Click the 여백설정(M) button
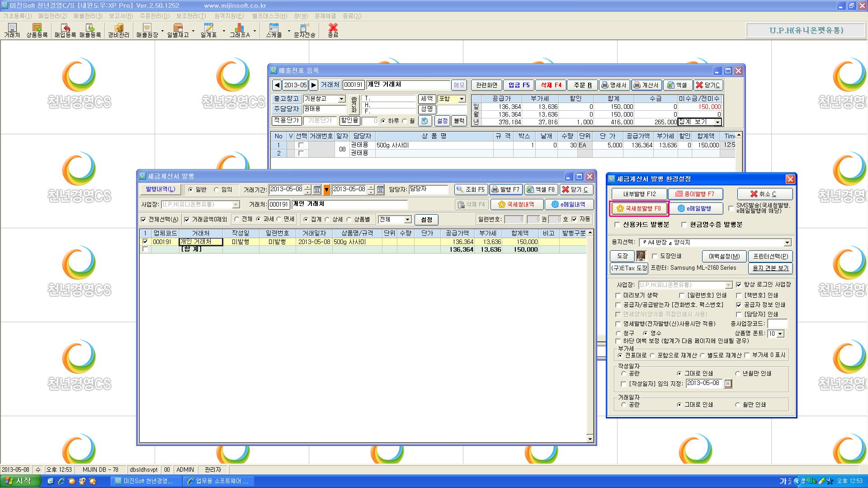The image size is (868, 488). tap(724, 256)
